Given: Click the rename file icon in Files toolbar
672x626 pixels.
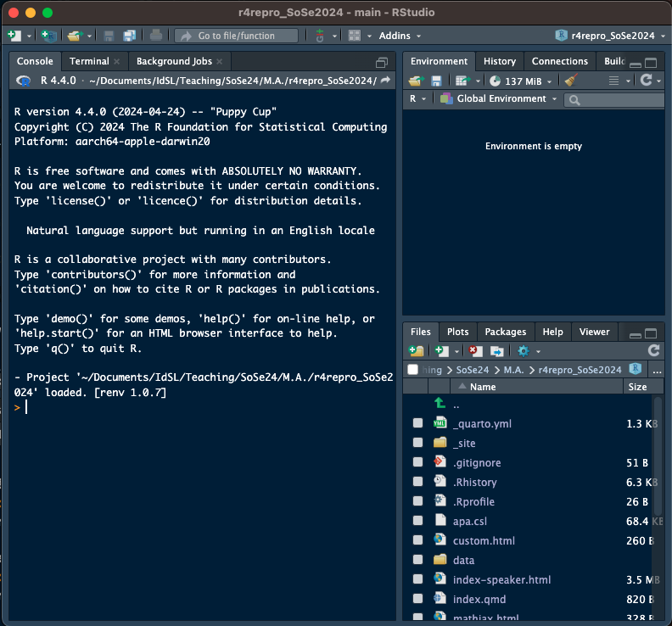Looking at the screenshot, I should coord(497,350).
